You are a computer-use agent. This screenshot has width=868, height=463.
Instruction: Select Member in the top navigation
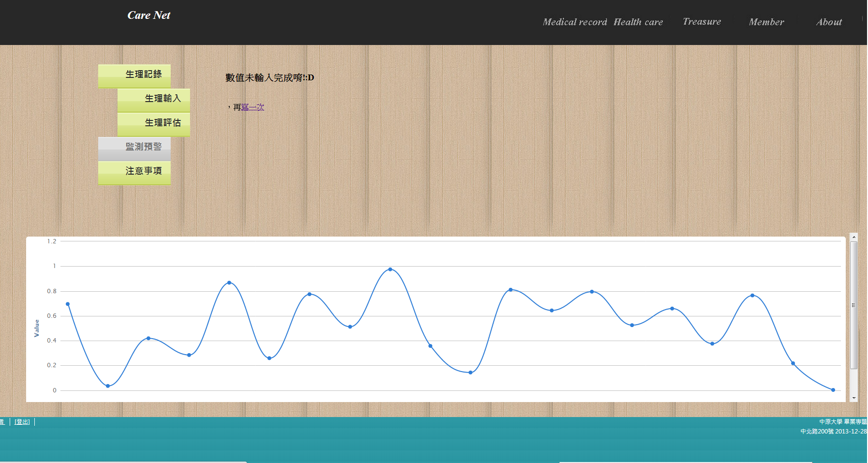(766, 22)
